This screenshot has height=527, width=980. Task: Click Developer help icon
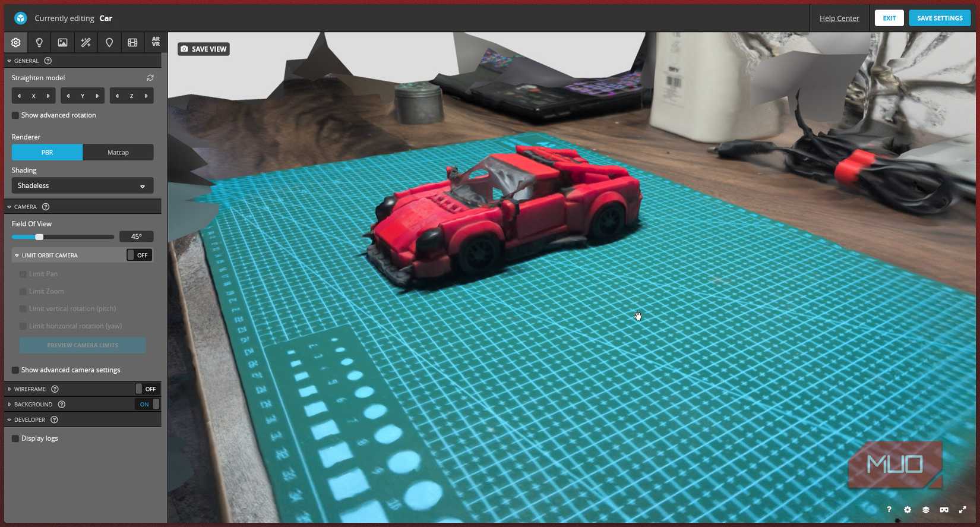[54, 420]
